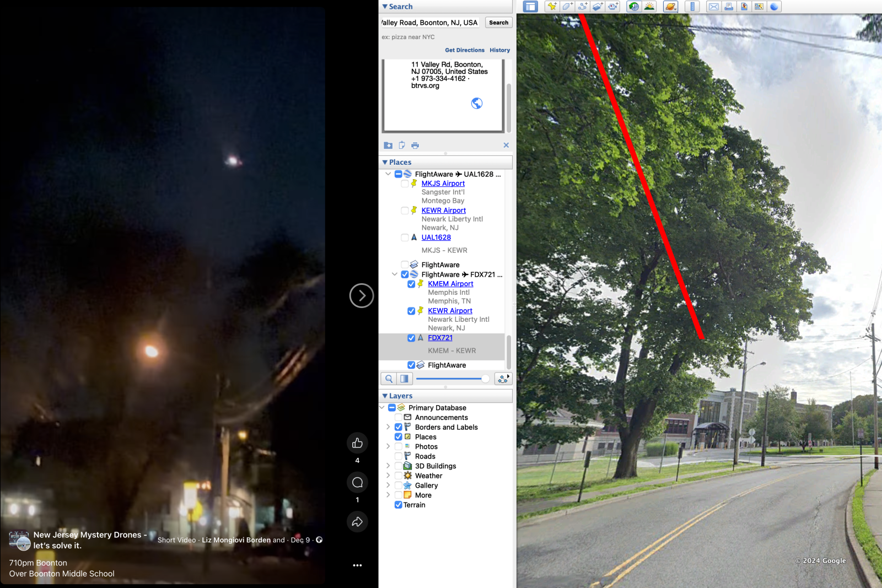Open the Show Ruler tool
Screen dimensions: 882x588
(x=692, y=7)
